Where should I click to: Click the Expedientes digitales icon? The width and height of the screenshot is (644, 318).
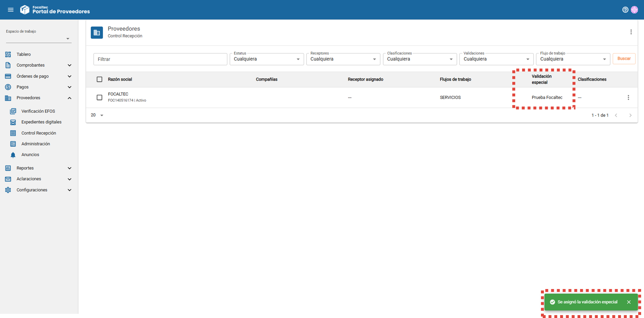[13, 122]
